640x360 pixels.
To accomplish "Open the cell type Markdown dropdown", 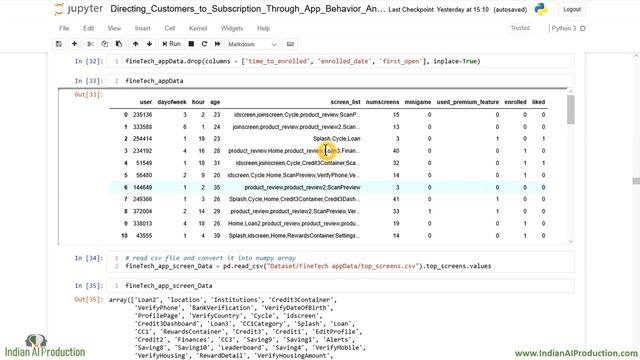I will pyautogui.click(x=252, y=44).
